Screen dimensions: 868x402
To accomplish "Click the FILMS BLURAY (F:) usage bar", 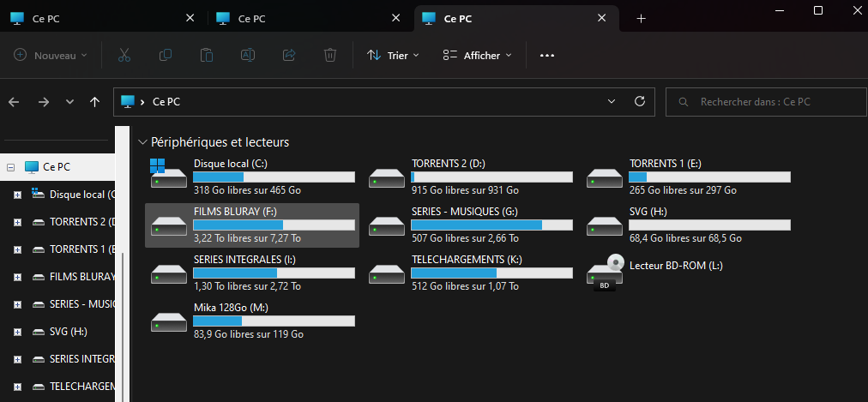I will click(274, 225).
